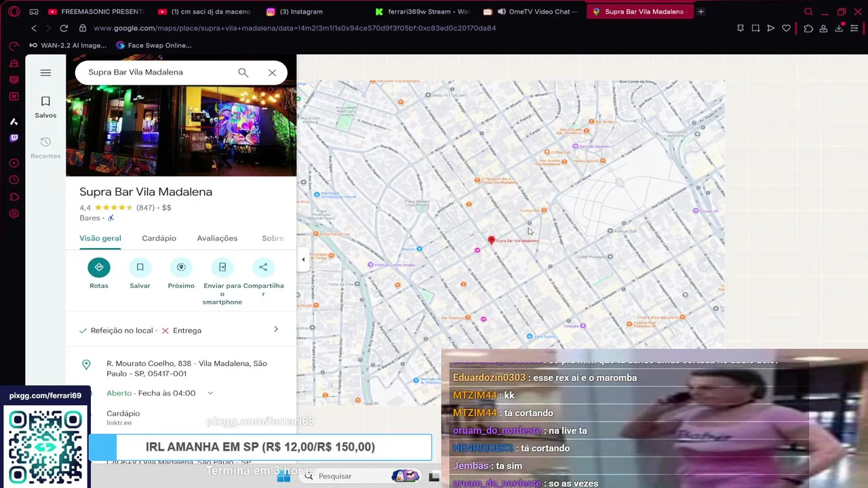Search open tabs magnifier icon
The width and height of the screenshot is (868, 488).
click(808, 12)
